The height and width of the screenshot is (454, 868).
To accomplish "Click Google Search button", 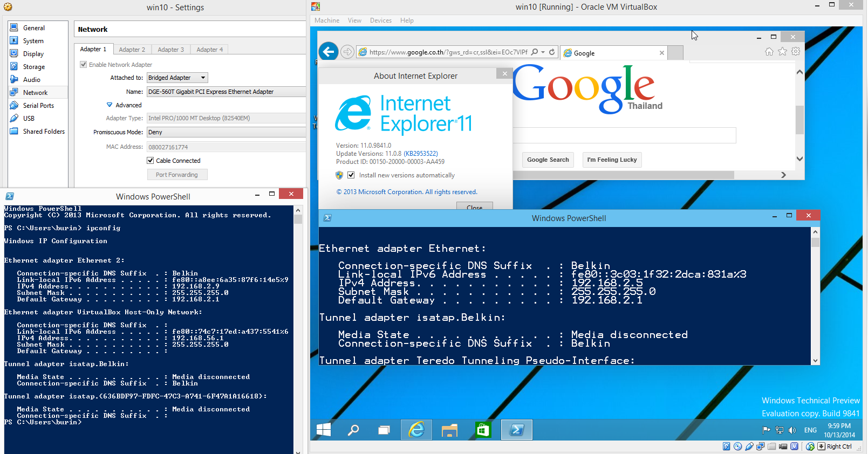I will 548,160.
